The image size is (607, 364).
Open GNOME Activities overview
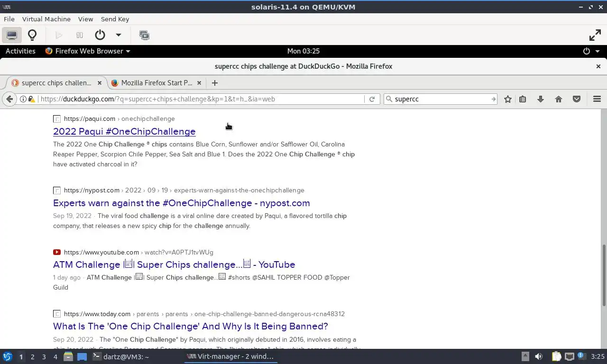[20, 51]
